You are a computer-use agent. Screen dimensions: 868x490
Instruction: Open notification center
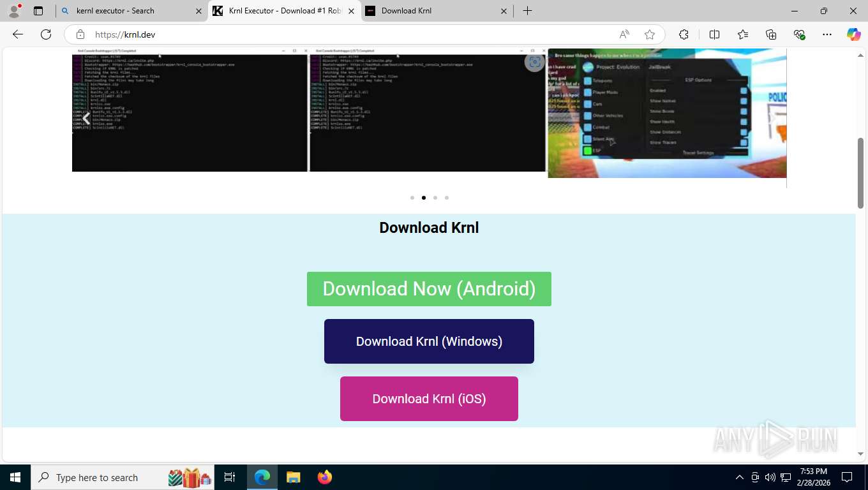tap(847, 477)
